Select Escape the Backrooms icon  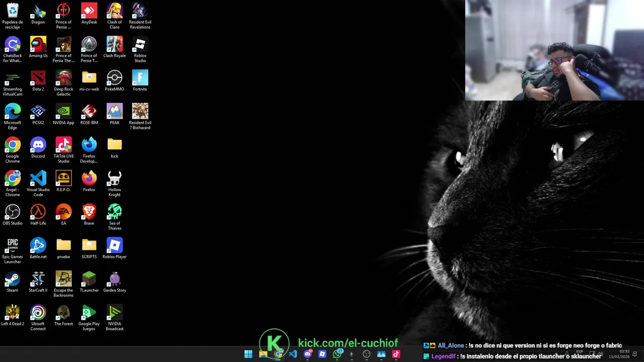click(x=63, y=285)
